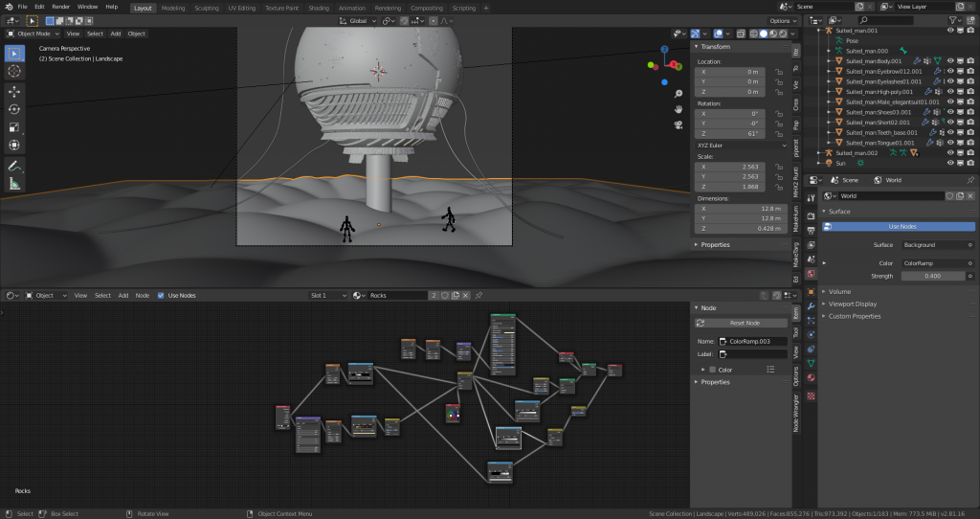Choose the Move tool
Image resolution: width=980 pixels, height=519 pixels.
(x=14, y=91)
